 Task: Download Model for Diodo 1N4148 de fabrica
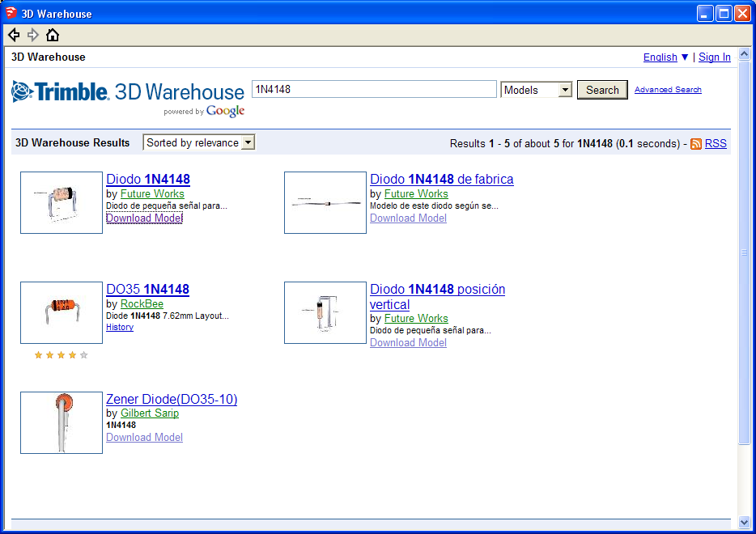408,218
